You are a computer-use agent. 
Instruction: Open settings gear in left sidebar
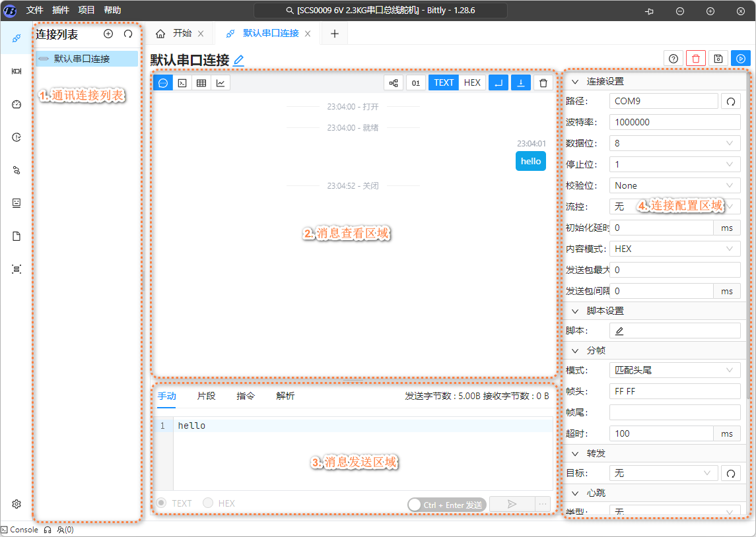[17, 504]
